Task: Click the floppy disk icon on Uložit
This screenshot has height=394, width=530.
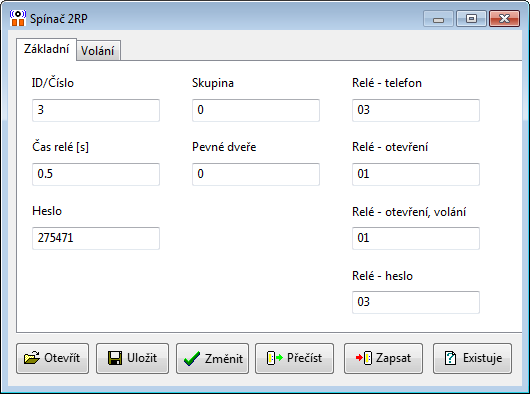Action: pyautogui.click(x=115, y=358)
